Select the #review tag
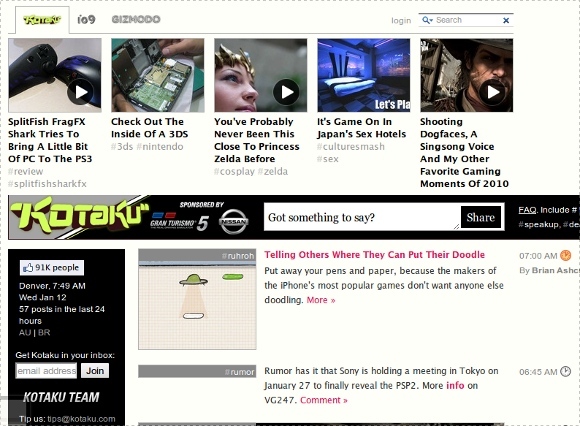 (26, 172)
